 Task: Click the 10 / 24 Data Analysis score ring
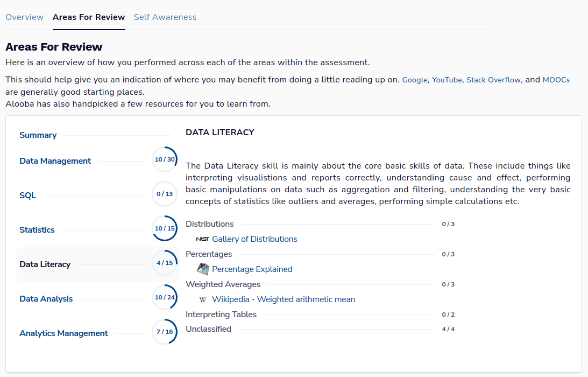click(165, 297)
